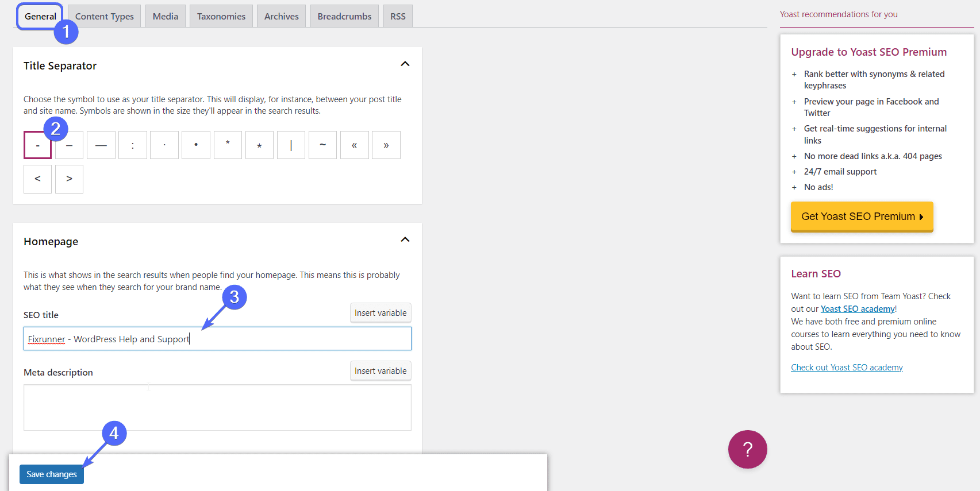Select the left double angle separator
Viewport: 980px width, 491px height.
[x=355, y=145]
